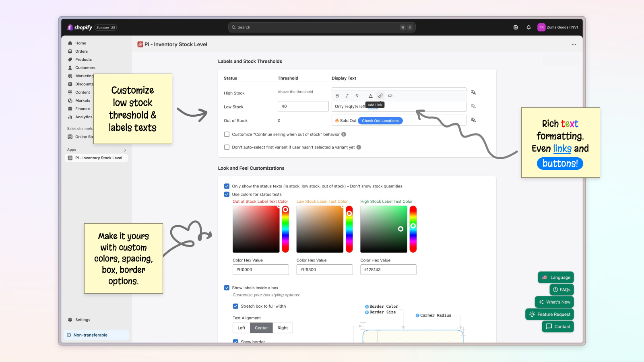Screen dimensions: 644x362
Task: Go to Home in the sidebar
Action: [80, 43]
